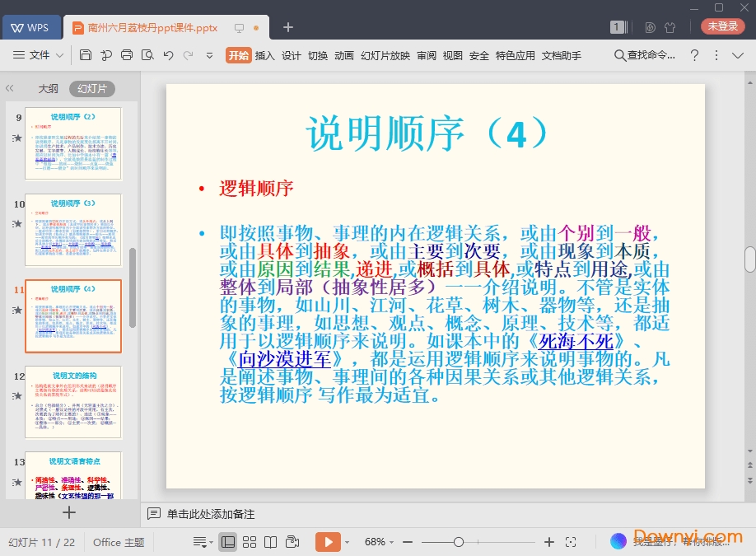Switch to 大纲 outline panel tab
This screenshot has height=556, width=756.
[x=48, y=89]
